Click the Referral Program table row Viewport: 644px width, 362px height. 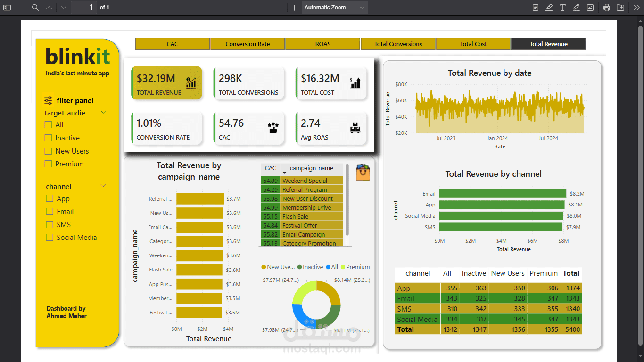coord(302,189)
